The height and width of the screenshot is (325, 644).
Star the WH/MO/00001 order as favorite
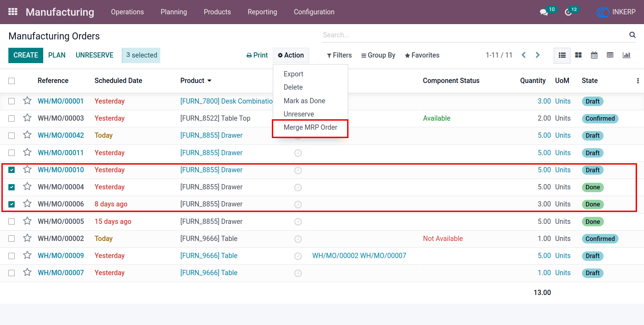(27, 101)
